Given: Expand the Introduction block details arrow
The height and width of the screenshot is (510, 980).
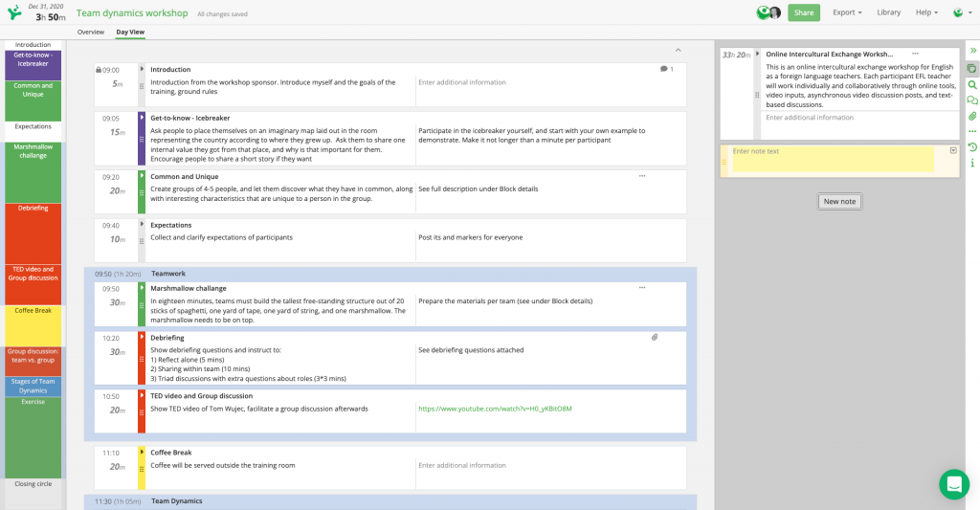Looking at the screenshot, I should (142, 69).
